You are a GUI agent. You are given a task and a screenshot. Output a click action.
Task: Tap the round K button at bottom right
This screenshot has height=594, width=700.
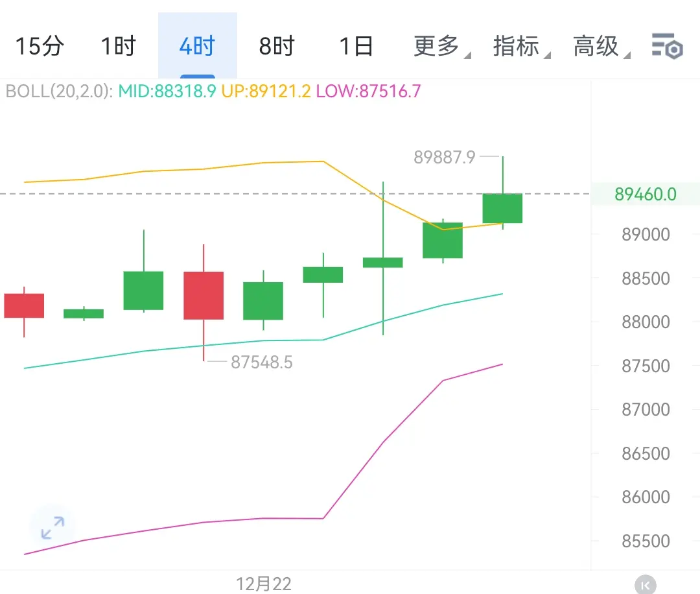[x=646, y=585]
